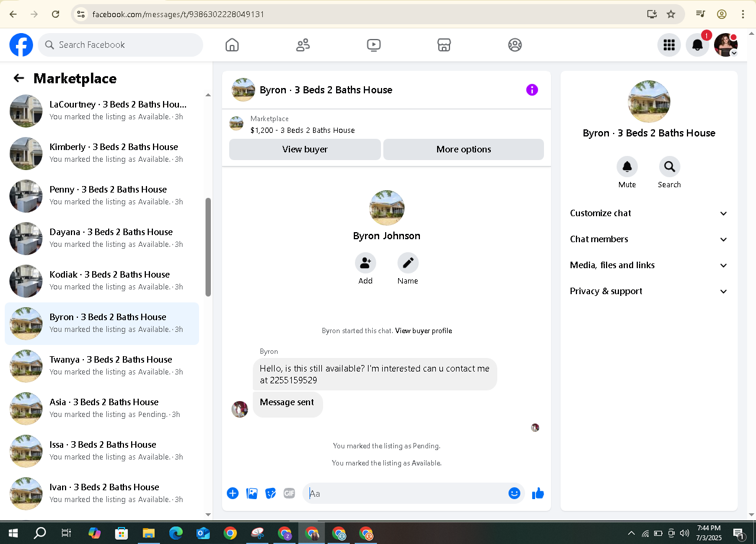756x544 pixels.
Task: Open Kimberly conversation
Action: point(102,153)
